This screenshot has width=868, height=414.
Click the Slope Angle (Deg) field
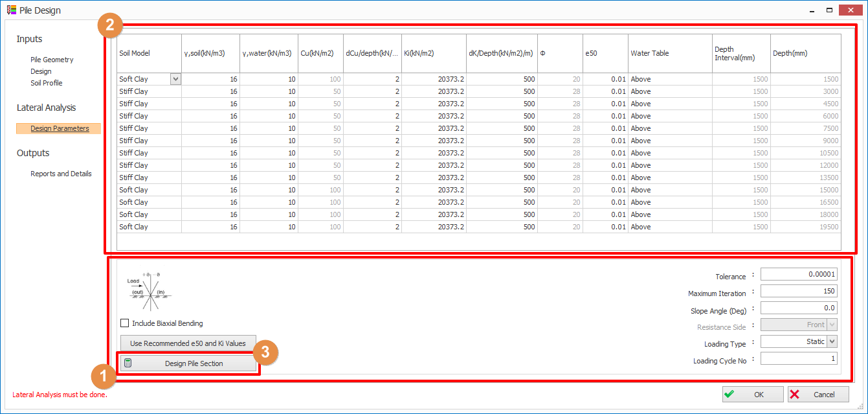pyautogui.click(x=799, y=308)
